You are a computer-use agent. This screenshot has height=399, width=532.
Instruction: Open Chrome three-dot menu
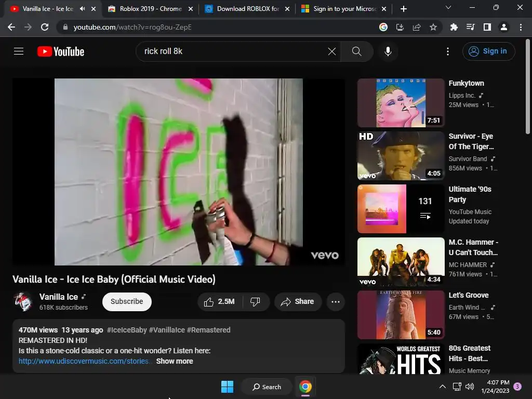[521, 27]
